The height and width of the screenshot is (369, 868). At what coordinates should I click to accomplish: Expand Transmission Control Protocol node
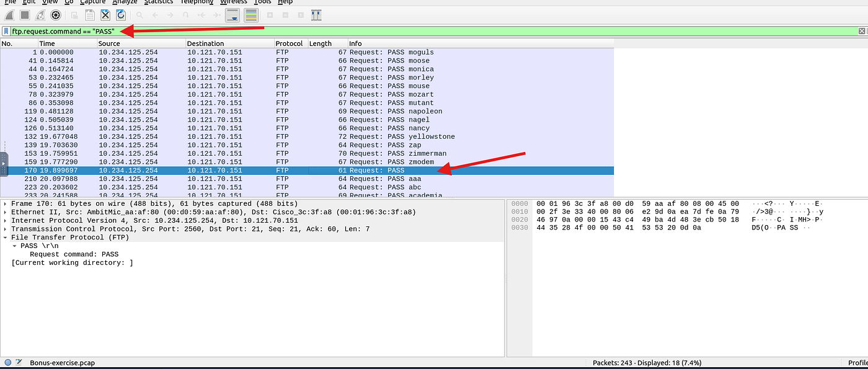[x=6, y=229]
